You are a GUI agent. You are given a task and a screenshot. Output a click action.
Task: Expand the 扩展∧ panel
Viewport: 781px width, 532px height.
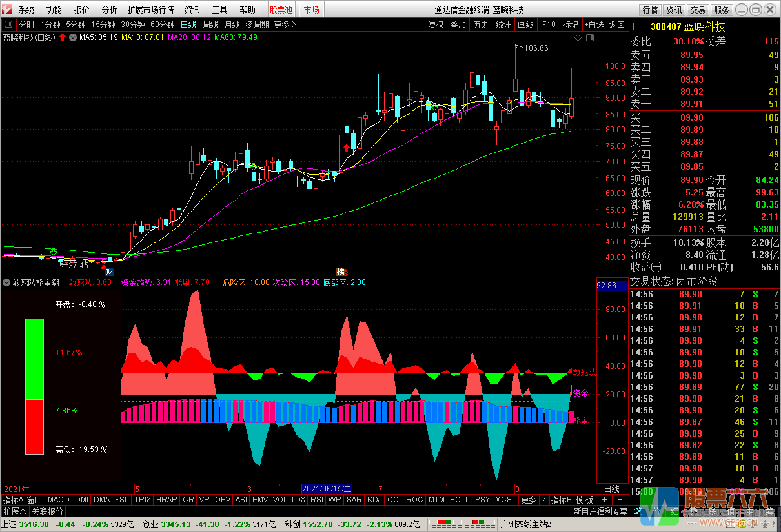14,511
